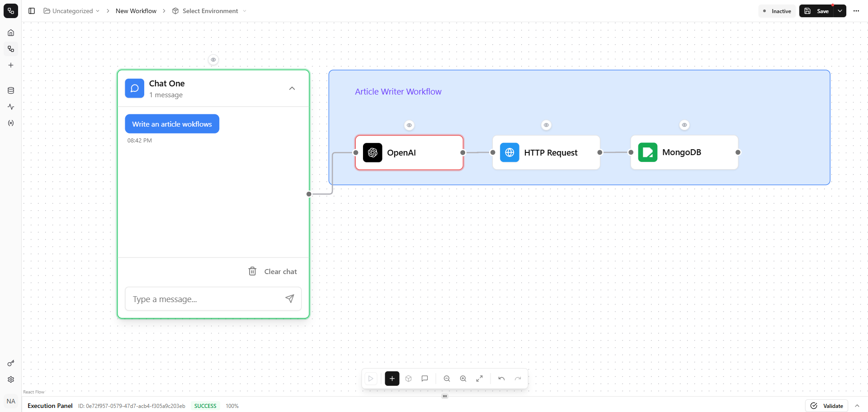Toggle the eye icon above HTTP Request node
Image resolution: width=868 pixels, height=412 pixels.
click(546, 125)
